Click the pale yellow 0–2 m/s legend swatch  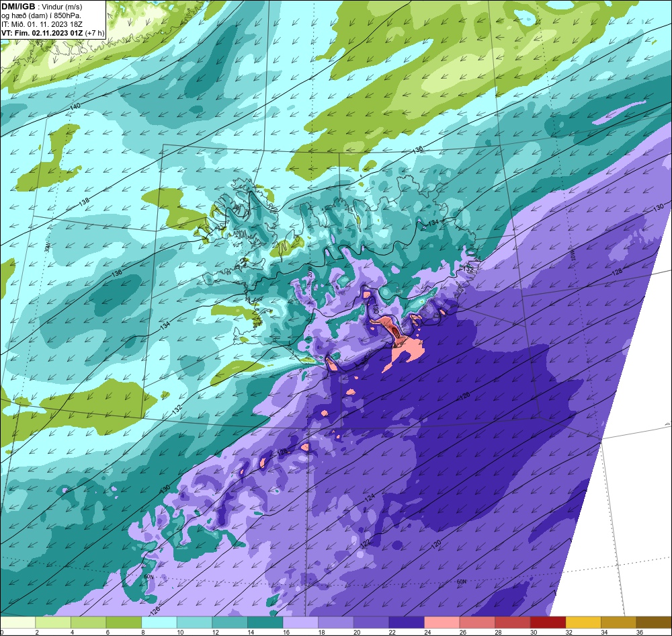[17, 623]
